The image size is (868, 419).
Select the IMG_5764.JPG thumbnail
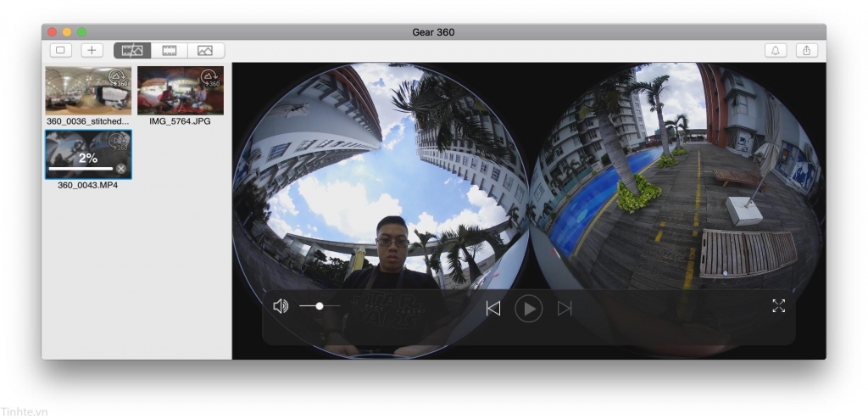point(181,91)
